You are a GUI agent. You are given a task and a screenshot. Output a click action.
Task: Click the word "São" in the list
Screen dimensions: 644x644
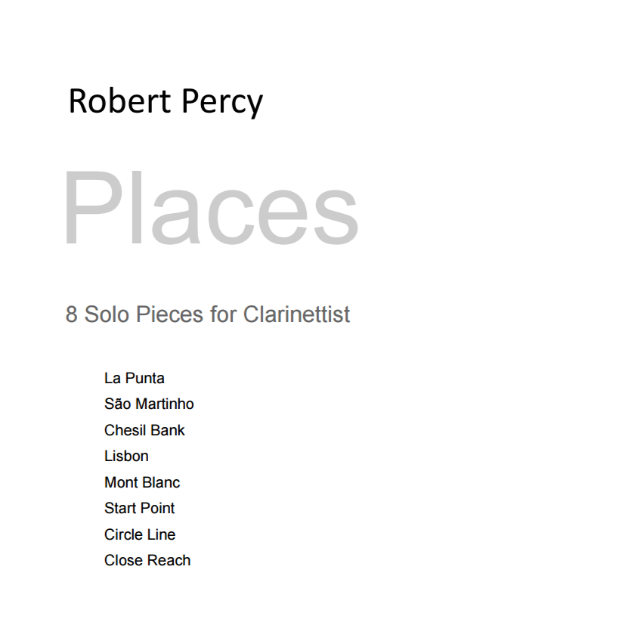tap(117, 404)
